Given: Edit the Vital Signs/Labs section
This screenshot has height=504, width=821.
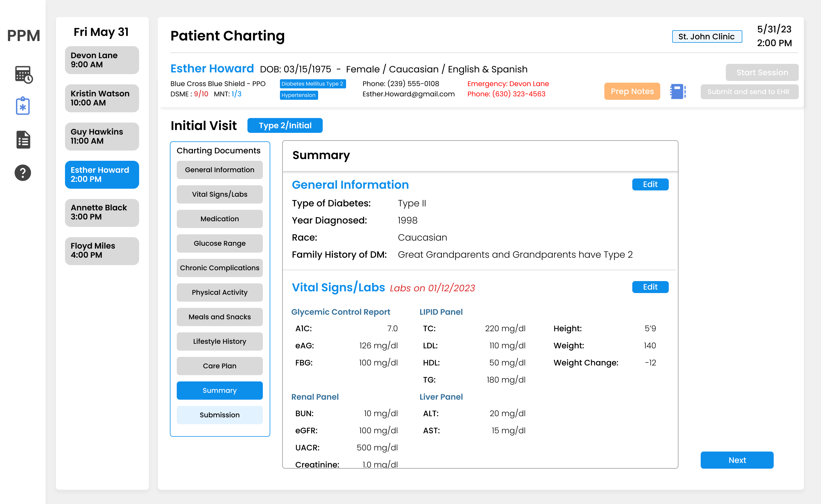Looking at the screenshot, I should (650, 287).
